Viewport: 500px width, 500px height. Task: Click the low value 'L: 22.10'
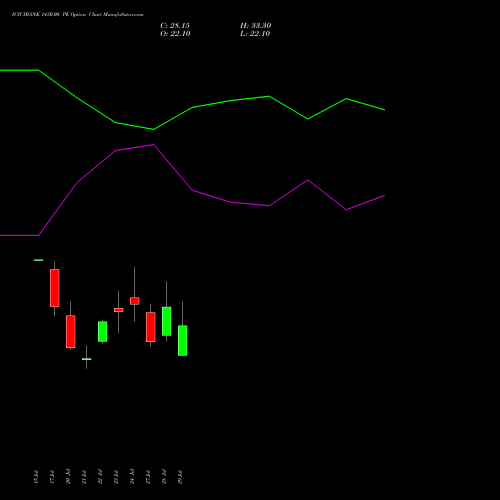255,34
